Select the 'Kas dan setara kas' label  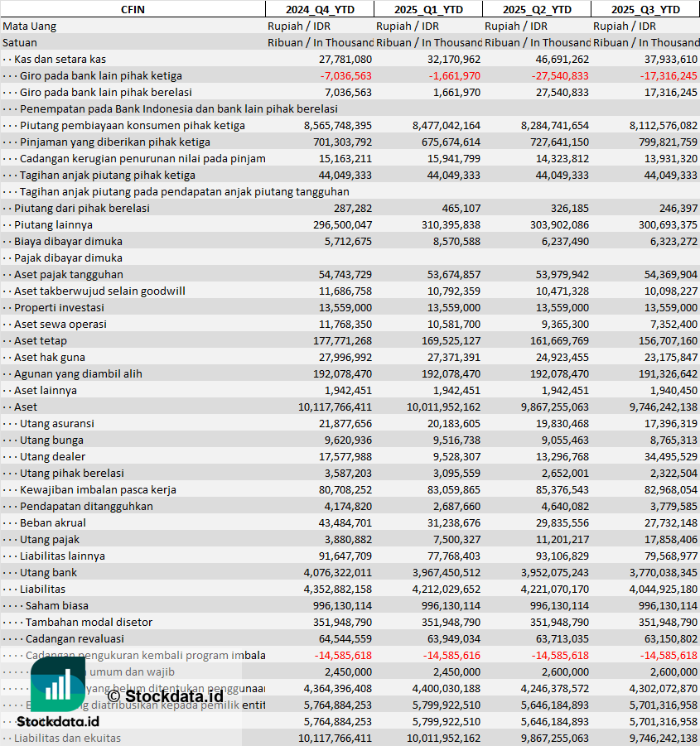click(x=60, y=60)
